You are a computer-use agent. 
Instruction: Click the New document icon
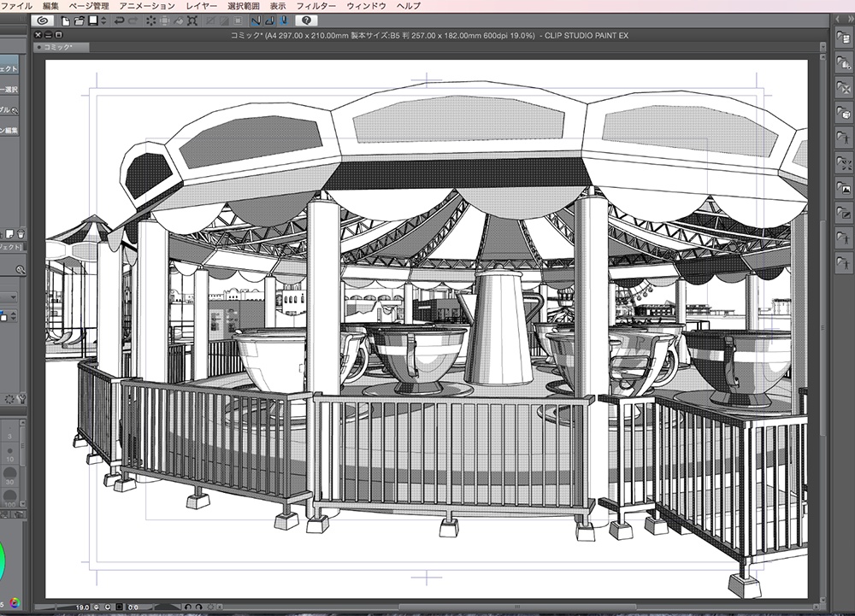66,21
